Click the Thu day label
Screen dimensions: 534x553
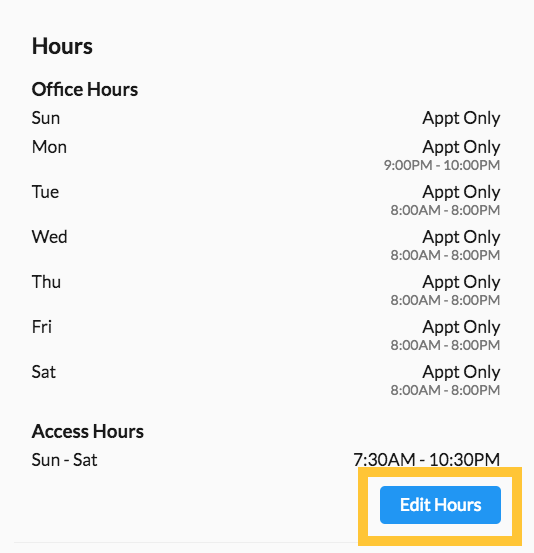click(46, 282)
